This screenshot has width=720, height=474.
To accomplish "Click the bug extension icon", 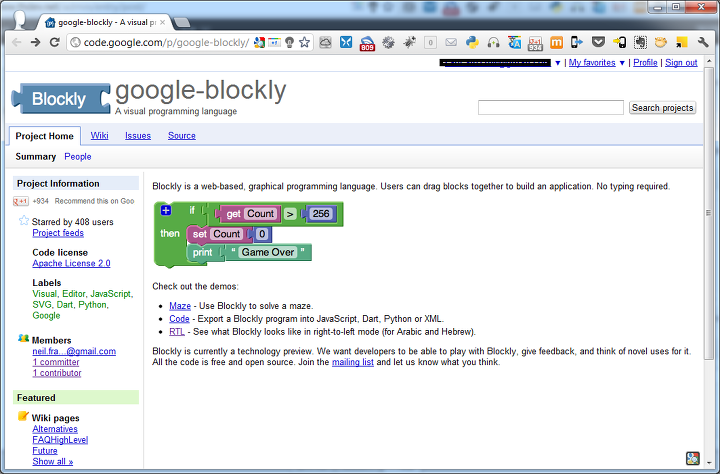I will (x=409, y=43).
